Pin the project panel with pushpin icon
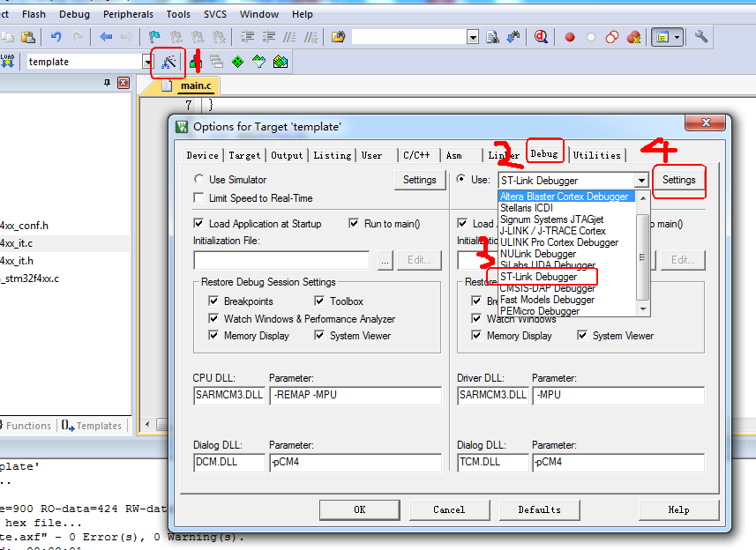This screenshot has height=550, width=756. point(107,83)
